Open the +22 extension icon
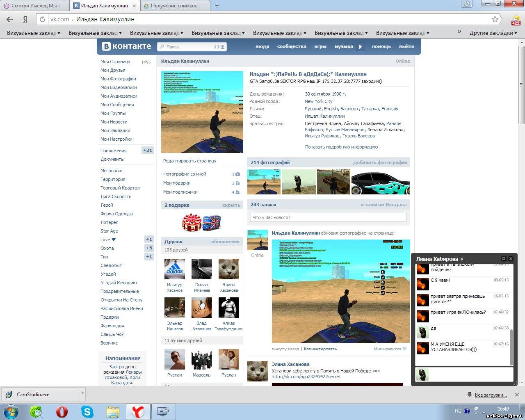Viewport: 525px width, 420px height. [516, 20]
